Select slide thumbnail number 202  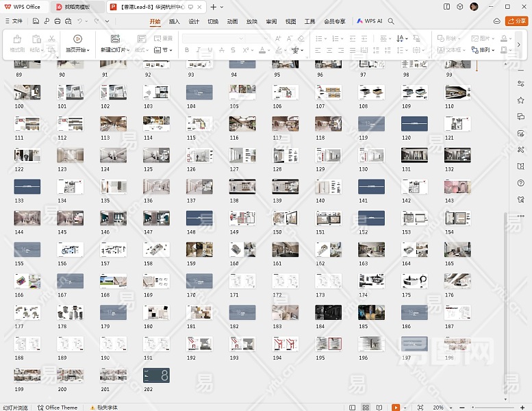point(156,375)
